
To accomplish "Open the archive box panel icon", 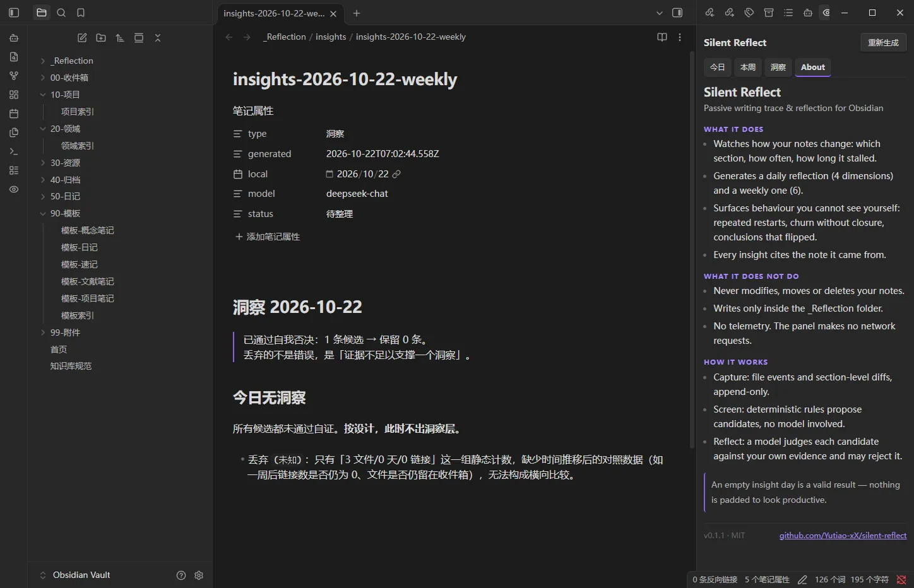I will tap(769, 13).
